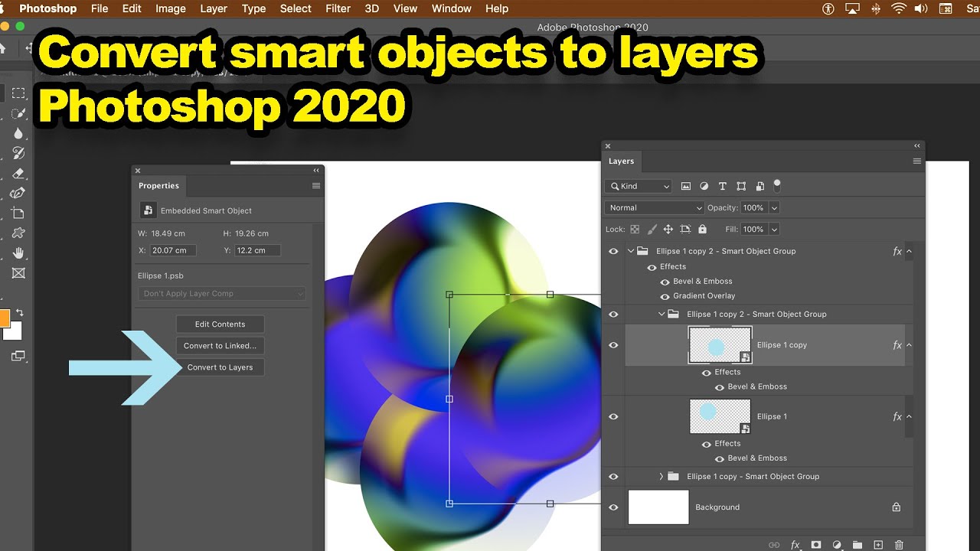Select the Frame tool

tap(18, 273)
